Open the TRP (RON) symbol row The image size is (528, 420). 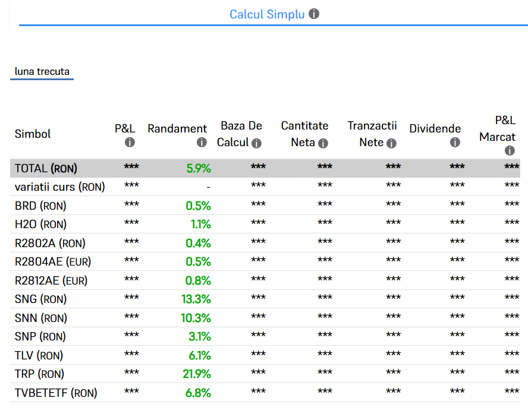pyautogui.click(x=39, y=374)
